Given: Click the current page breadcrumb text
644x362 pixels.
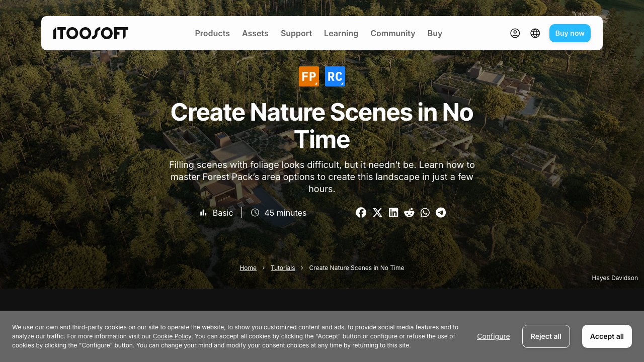Looking at the screenshot, I should coord(357,268).
